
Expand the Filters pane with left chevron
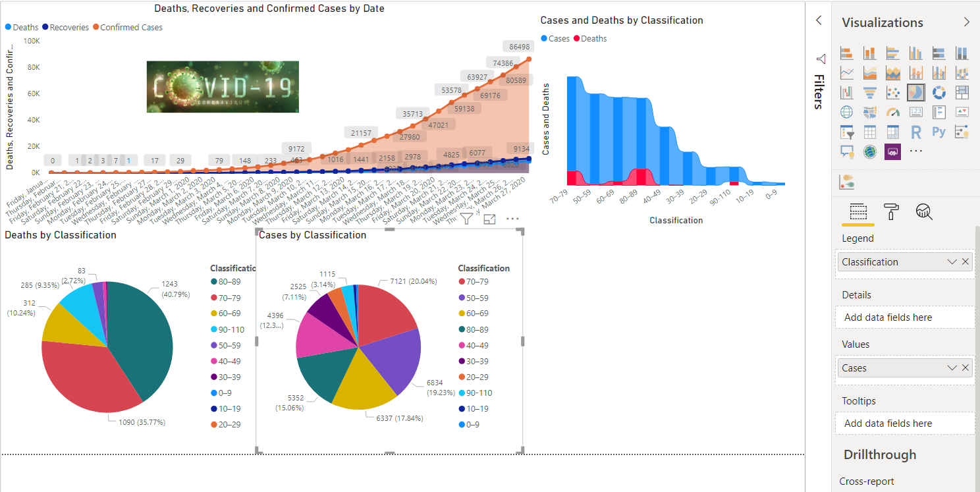(x=819, y=20)
